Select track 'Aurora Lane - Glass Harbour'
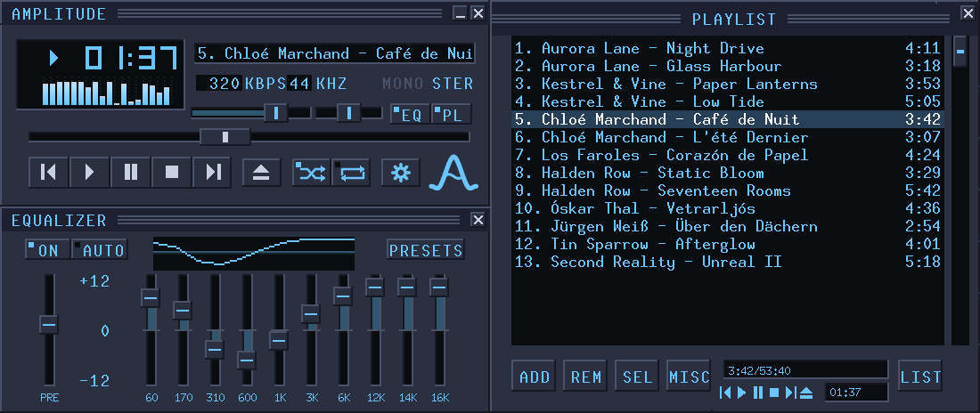 [728, 66]
